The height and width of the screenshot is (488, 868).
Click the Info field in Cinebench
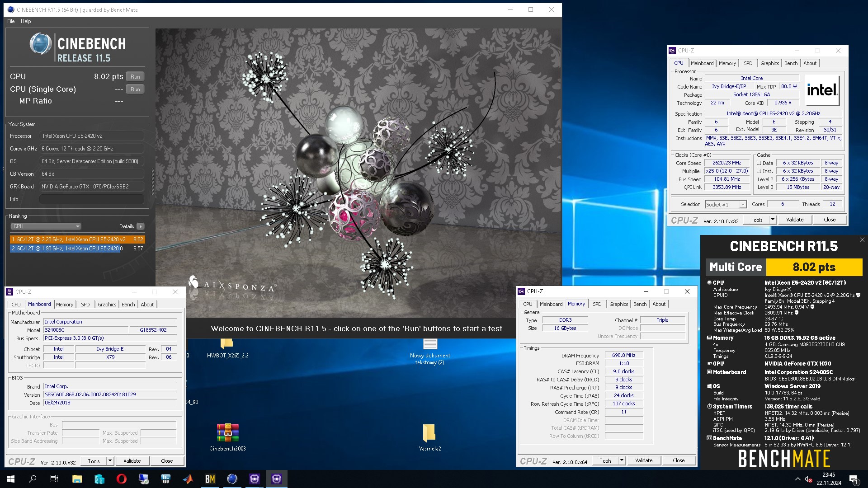click(x=91, y=199)
